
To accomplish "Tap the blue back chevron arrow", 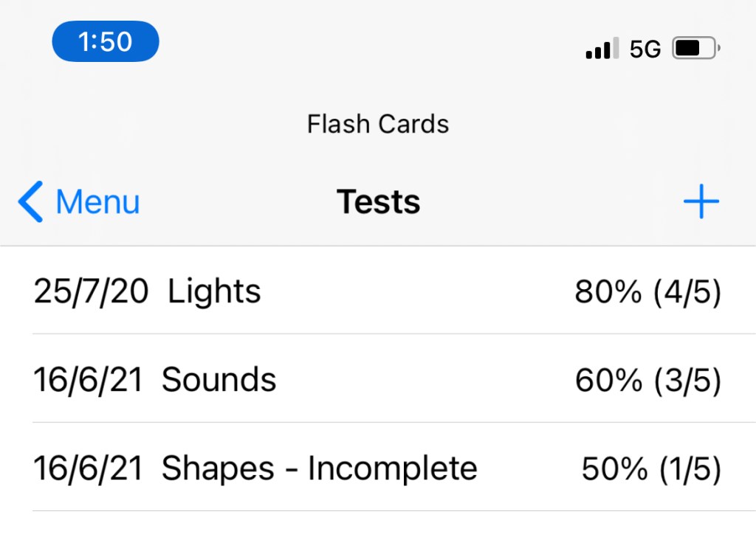I will [30, 202].
